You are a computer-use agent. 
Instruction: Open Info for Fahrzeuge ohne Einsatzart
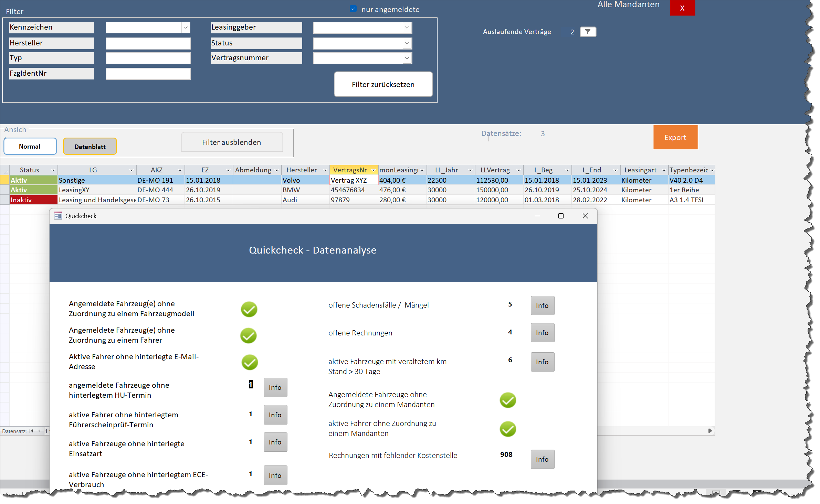point(275,442)
